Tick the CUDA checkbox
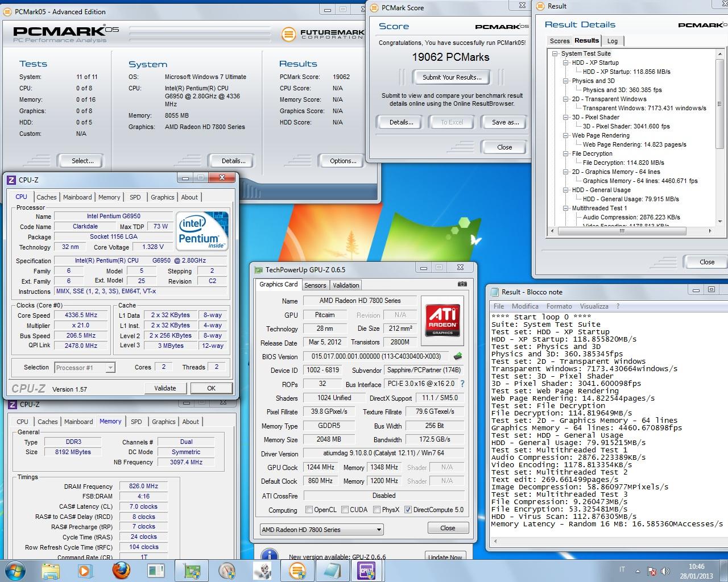Image resolution: width=728 pixels, height=582 pixels. [345, 510]
